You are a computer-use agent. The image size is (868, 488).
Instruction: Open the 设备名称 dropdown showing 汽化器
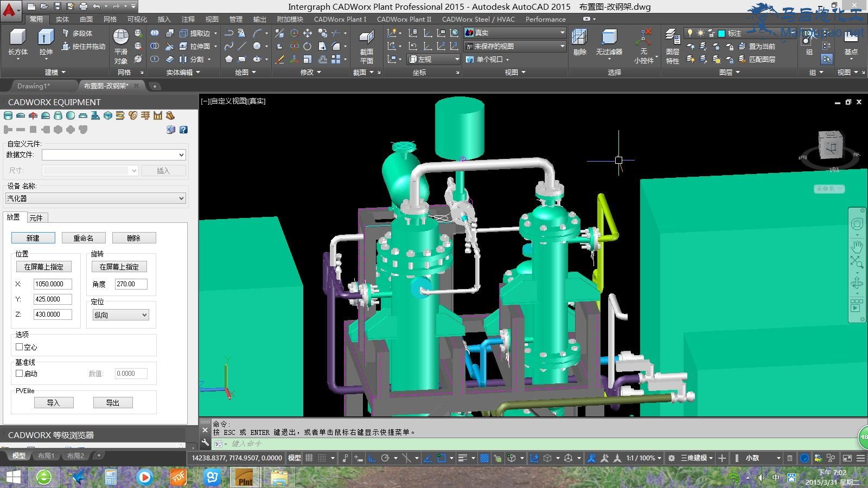pos(95,198)
